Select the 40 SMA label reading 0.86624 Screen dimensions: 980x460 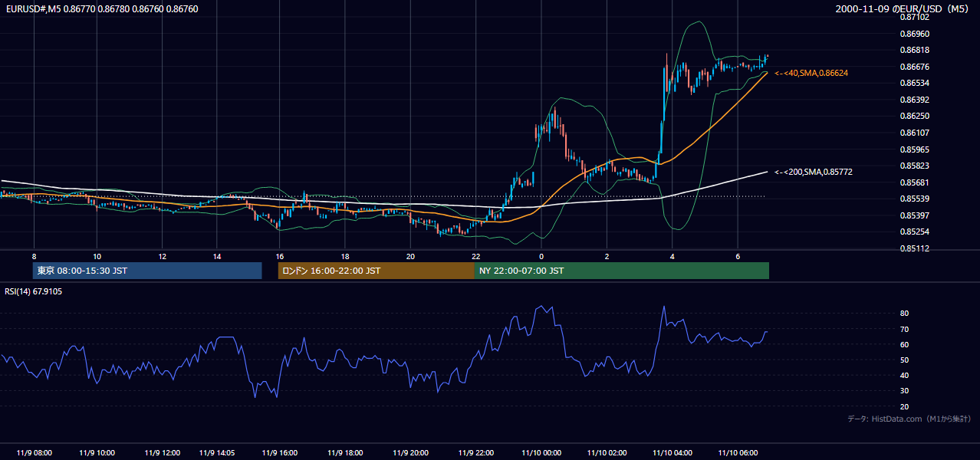(x=811, y=73)
